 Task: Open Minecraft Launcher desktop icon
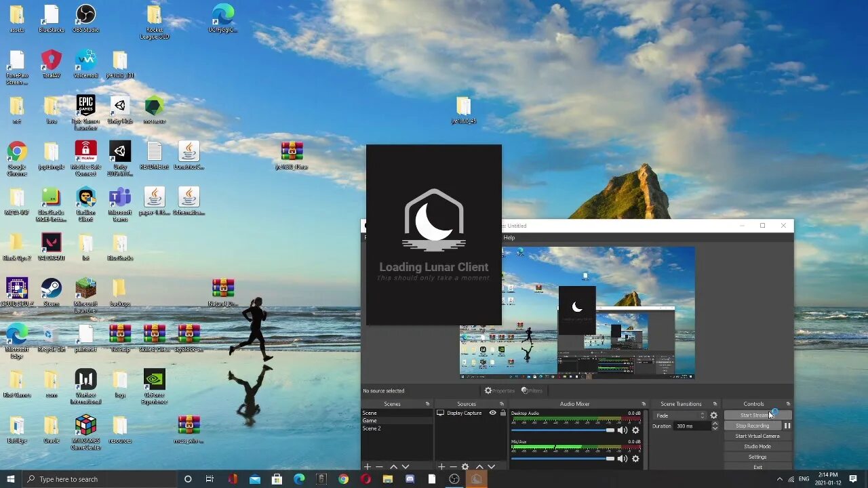(85, 295)
